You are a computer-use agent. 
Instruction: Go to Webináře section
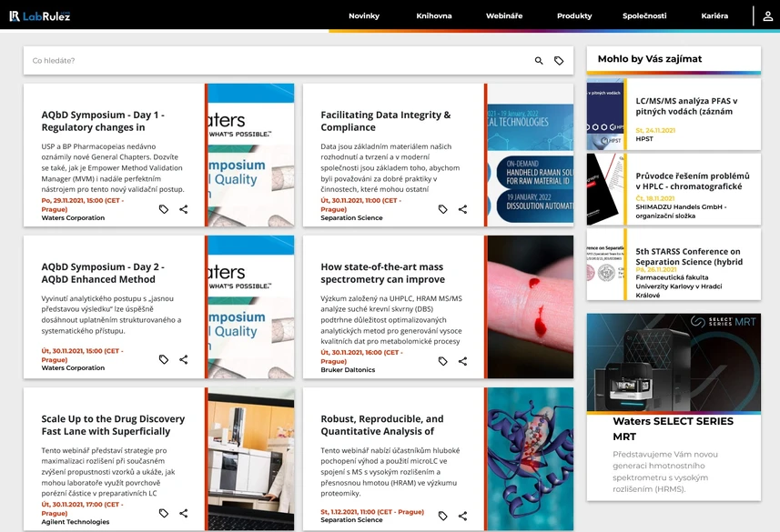504,15
